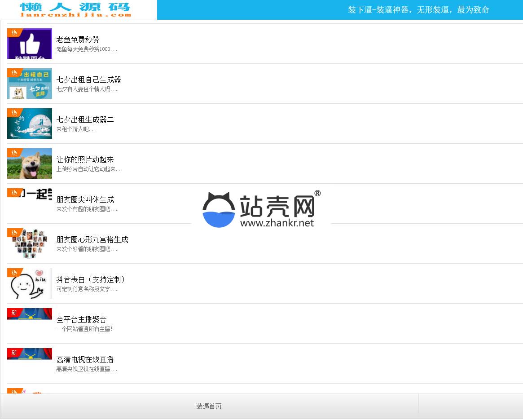The image size is (523, 420).
Task: Open the 全平台主播聚合 title link
Action: click(82, 319)
